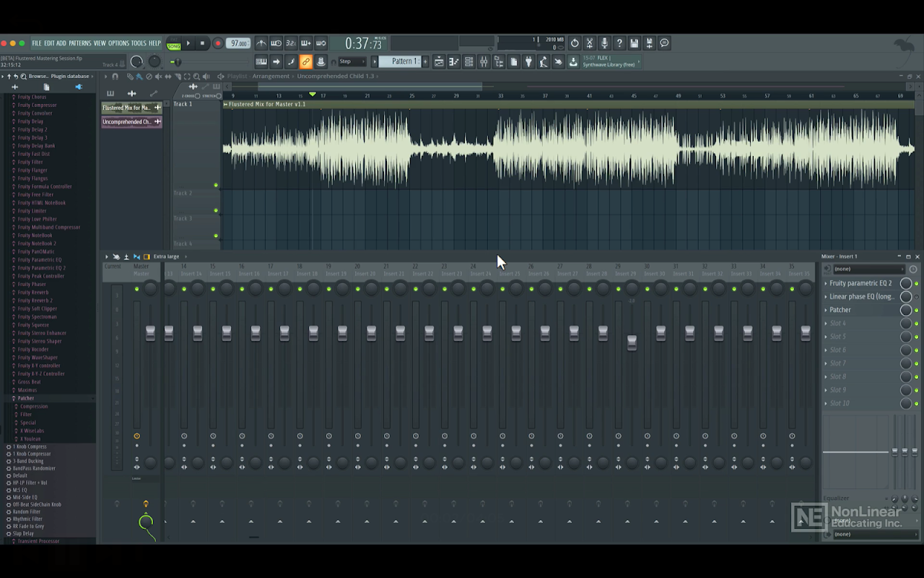Click the Record button in transport
This screenshot has width=924, height=578.
point(217,43)
